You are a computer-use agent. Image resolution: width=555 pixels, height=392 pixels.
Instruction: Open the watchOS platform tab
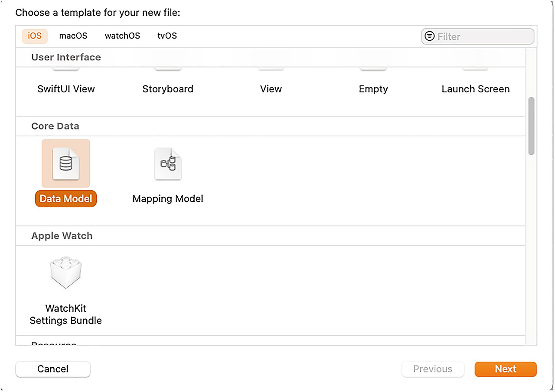point(122,36)
